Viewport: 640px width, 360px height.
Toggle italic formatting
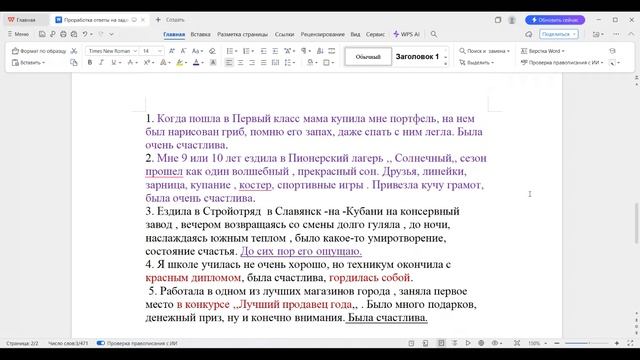click(x=101, y=62)
